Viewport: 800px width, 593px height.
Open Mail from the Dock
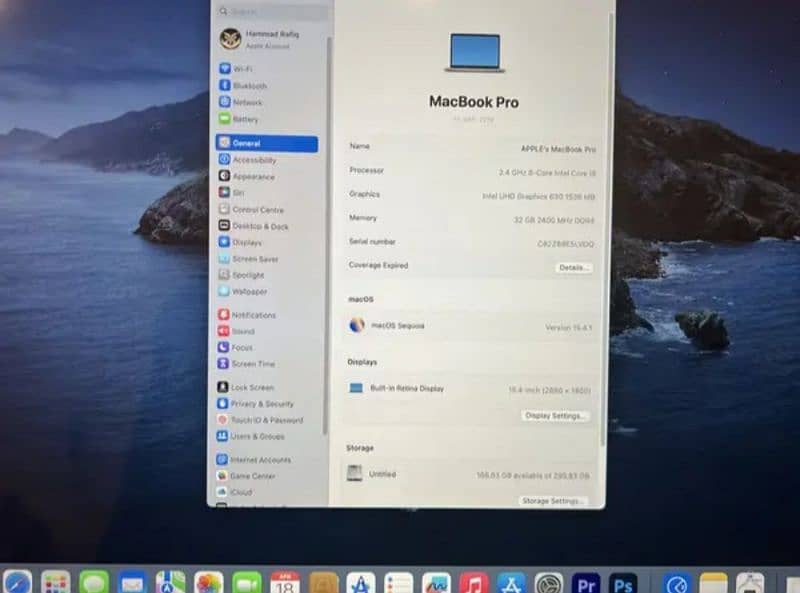(132, 583)
